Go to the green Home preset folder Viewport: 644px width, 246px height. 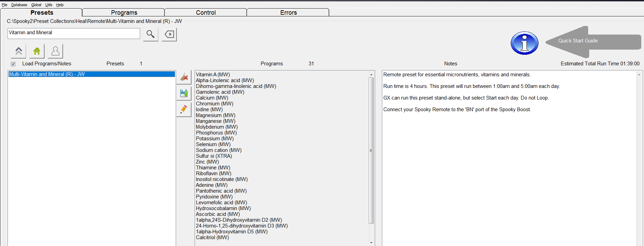37,51
